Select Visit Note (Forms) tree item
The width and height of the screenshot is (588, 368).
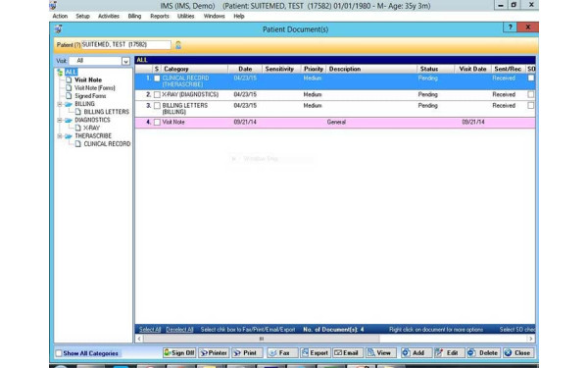[x=95, y=88]
